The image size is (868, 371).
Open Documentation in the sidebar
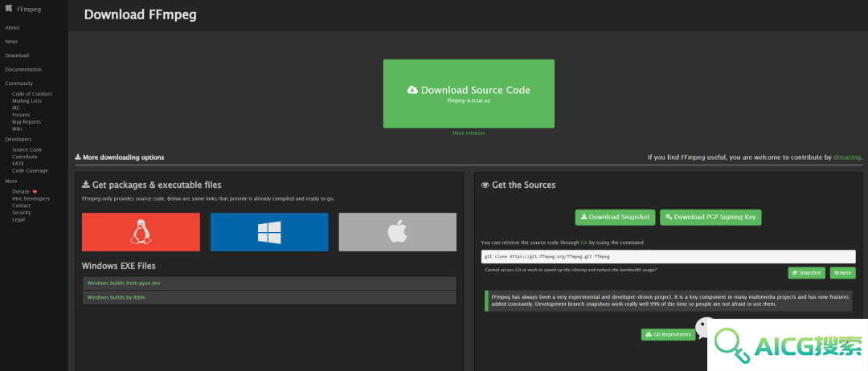pyautogui.click(x=23, y=70)
